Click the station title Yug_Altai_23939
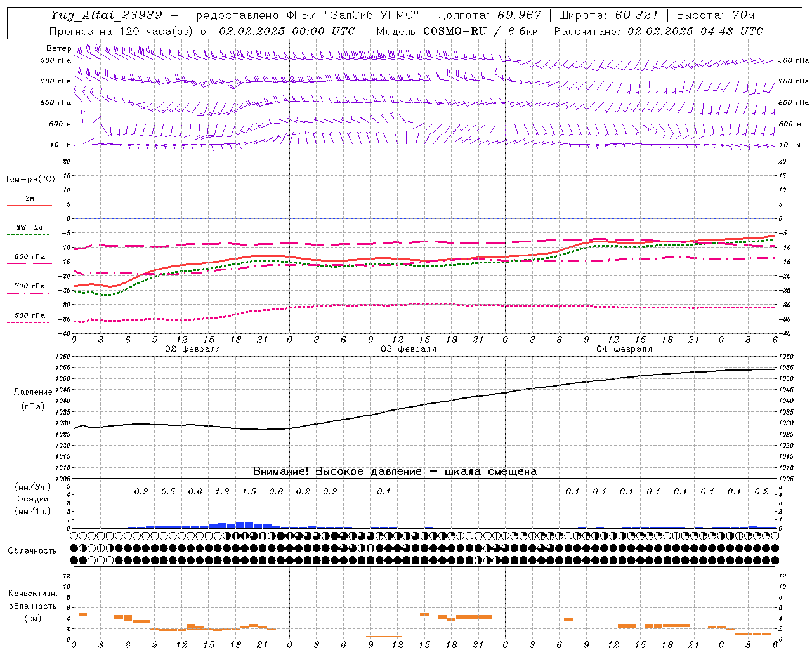 pyautogui.click(x=107, y=15)
